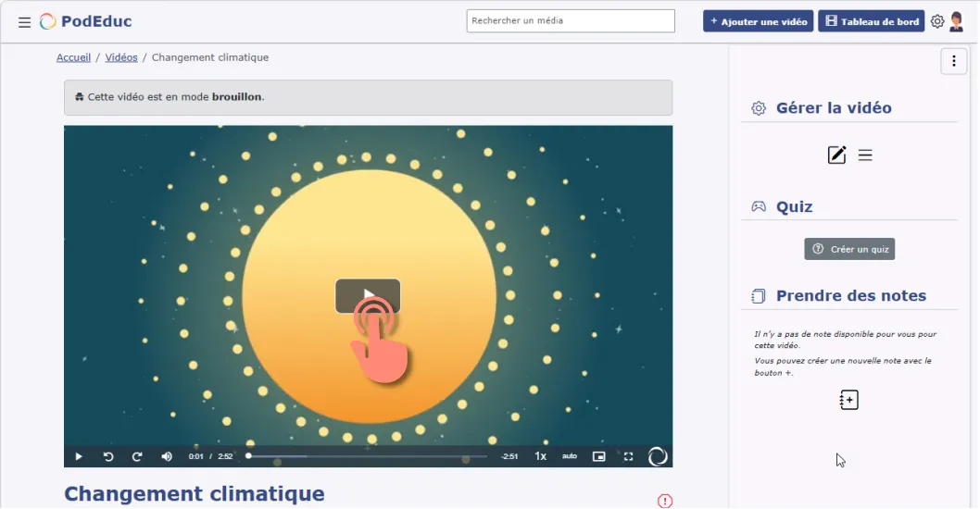980x509 pixels.
Task: Click the remaining time '-2:51'
Action: [509, 456]
